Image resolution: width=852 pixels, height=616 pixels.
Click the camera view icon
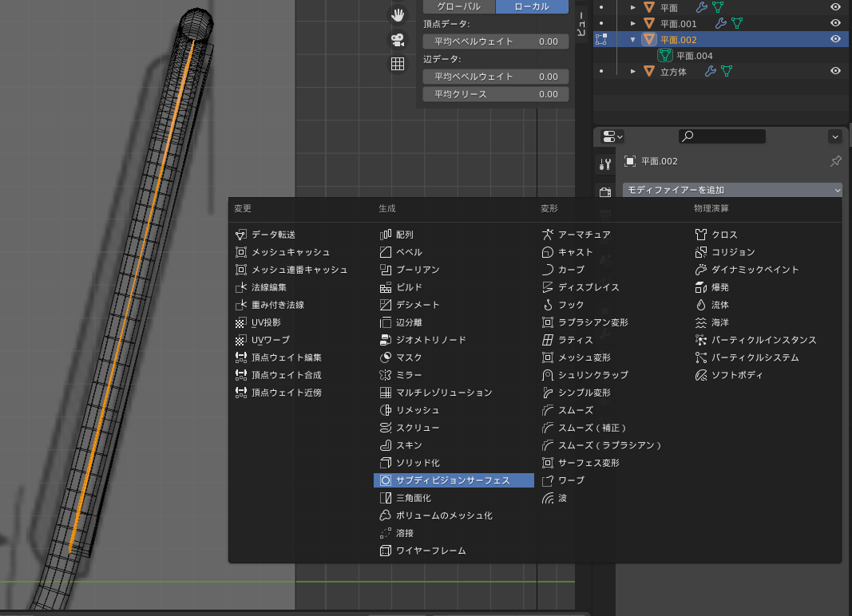pyautogui.click(x=398, y=40)
